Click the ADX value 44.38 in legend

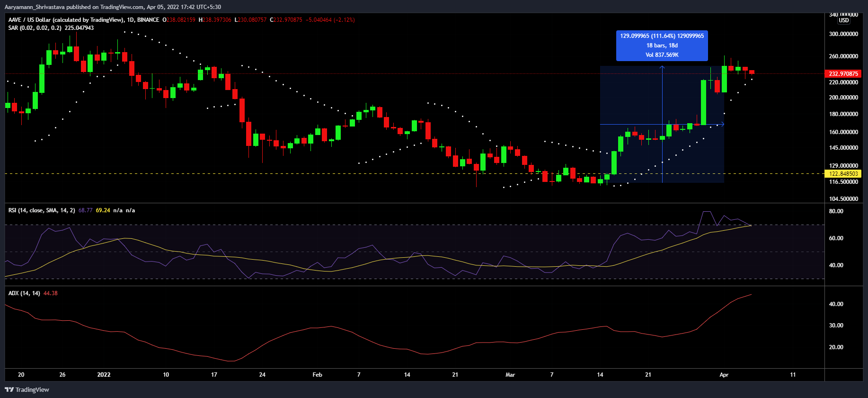coord(50,293)
